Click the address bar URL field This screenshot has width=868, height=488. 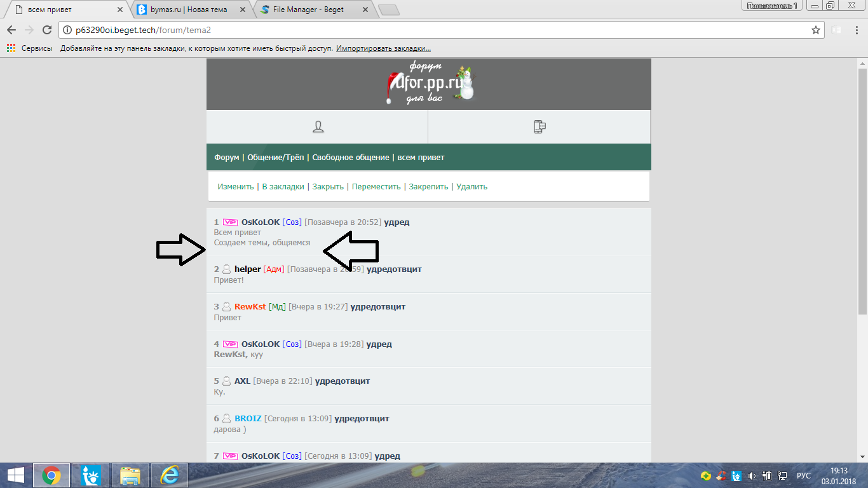coord(432,30)
